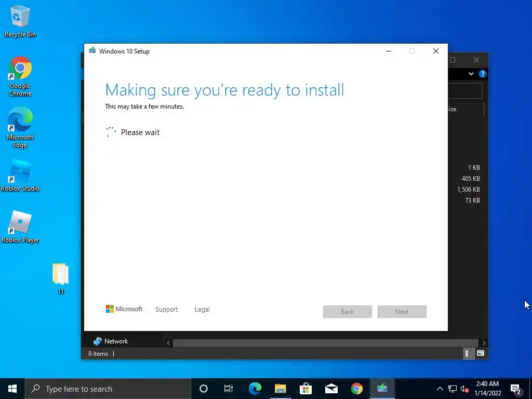Viewport: 532px width, 399px height.
Task: Minimize the Windows 10 Setup window
Action: (389, 51)
